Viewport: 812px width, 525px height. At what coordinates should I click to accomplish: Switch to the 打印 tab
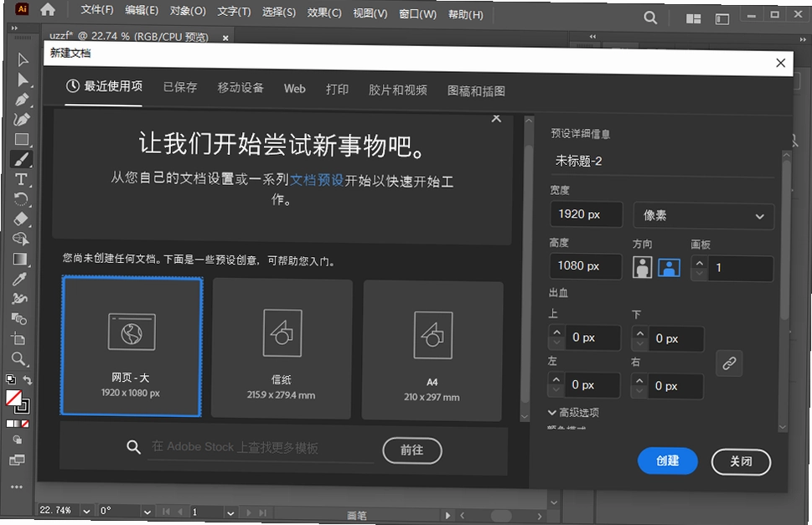coord(337,89)
